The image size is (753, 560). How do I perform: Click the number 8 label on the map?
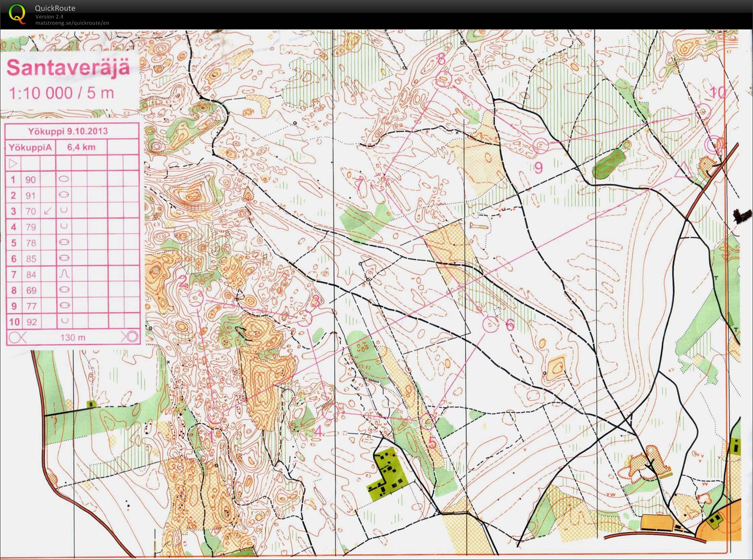click(x=441, y=59)
